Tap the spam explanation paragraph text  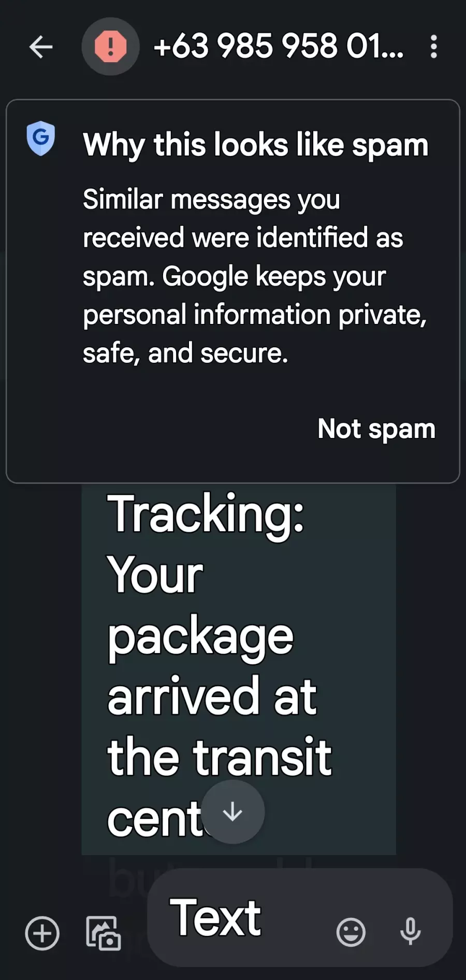pyautogui.click(x=255, y=276)
